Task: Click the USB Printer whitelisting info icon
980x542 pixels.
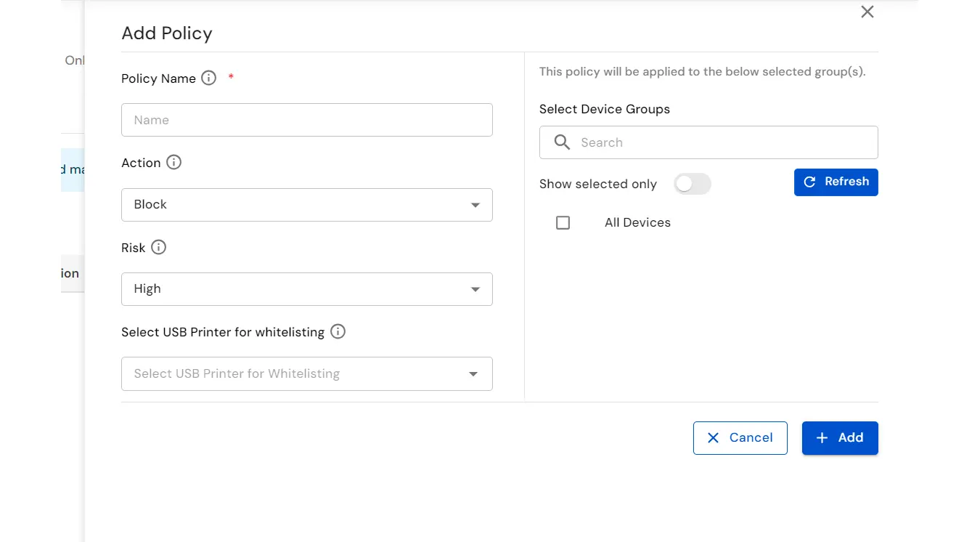Action: (337, 331)
